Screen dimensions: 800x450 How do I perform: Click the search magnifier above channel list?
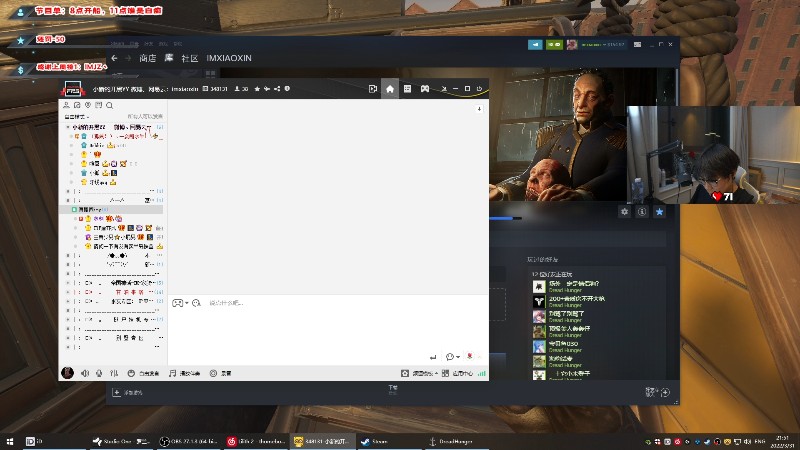tap(109, 105)
